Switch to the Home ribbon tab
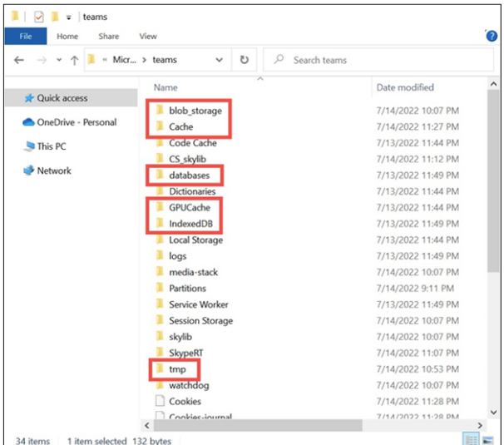 [x=67, y=37]
